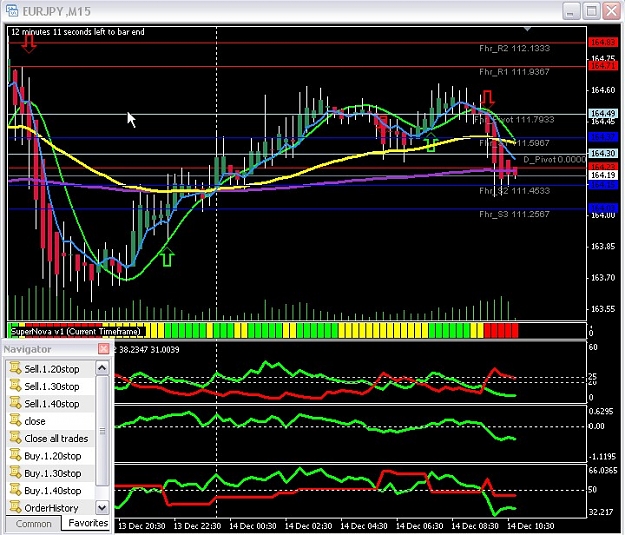This screenshot has height=535, width=625.
Task: Click the 38.2347 31.0039 indicator values
Action: [149, 350]
